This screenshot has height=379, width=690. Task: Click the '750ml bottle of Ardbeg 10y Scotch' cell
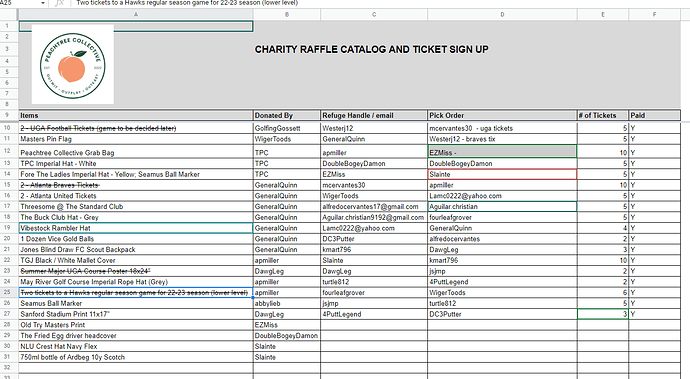[x=136, y=357]
